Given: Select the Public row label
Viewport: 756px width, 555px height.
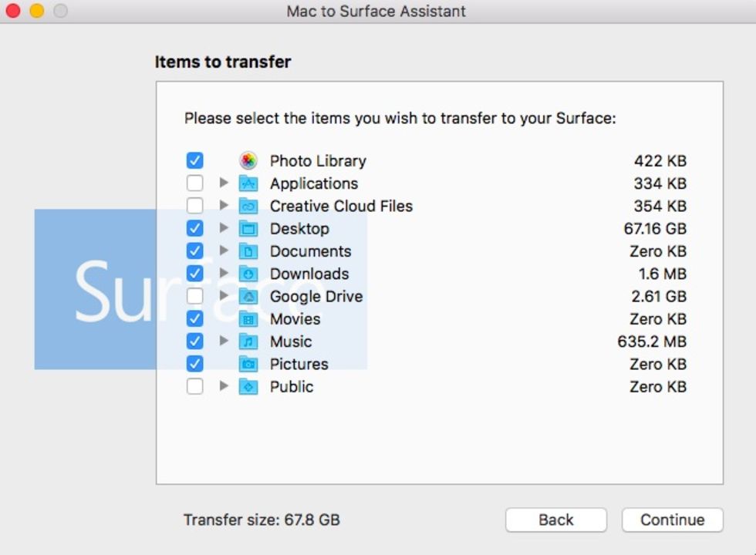Looking at the screenshot, I should click(292, 387).
